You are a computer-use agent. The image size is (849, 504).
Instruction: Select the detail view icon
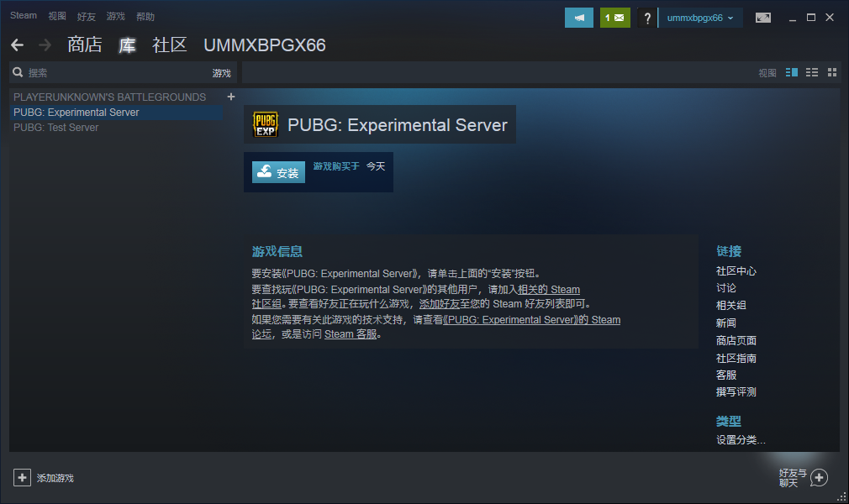click(792, 72)
